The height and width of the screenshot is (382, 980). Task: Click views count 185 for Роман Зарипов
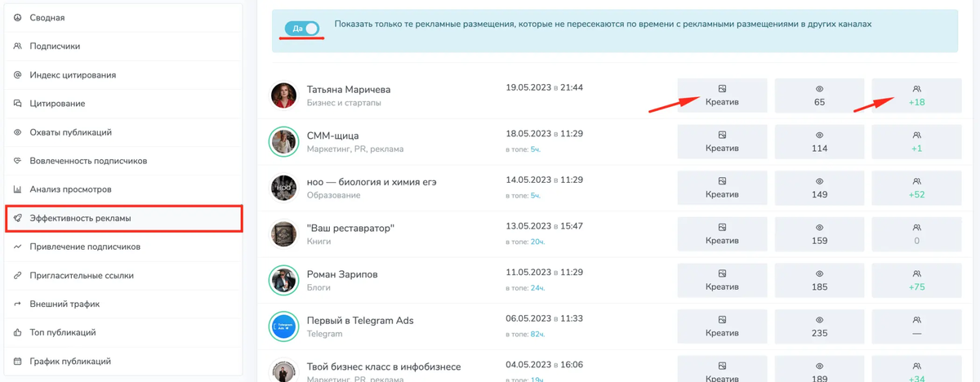[x=819, y=280]
